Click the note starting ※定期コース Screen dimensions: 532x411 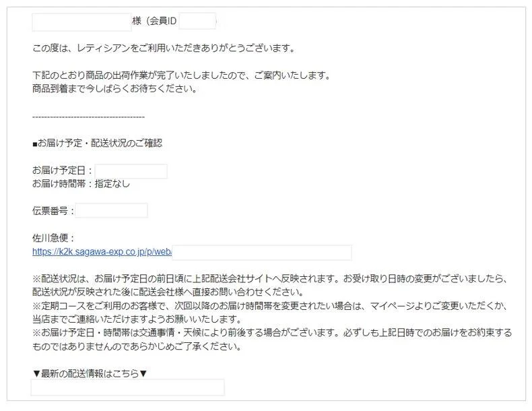(271, 313)
